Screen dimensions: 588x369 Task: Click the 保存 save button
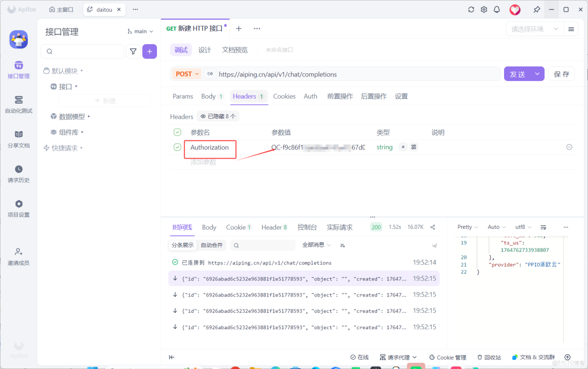click(562, 73)
